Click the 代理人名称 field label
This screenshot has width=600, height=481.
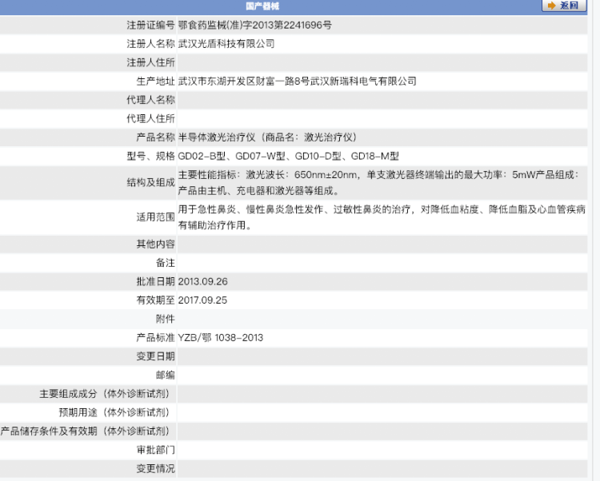(x=152, y=100)
